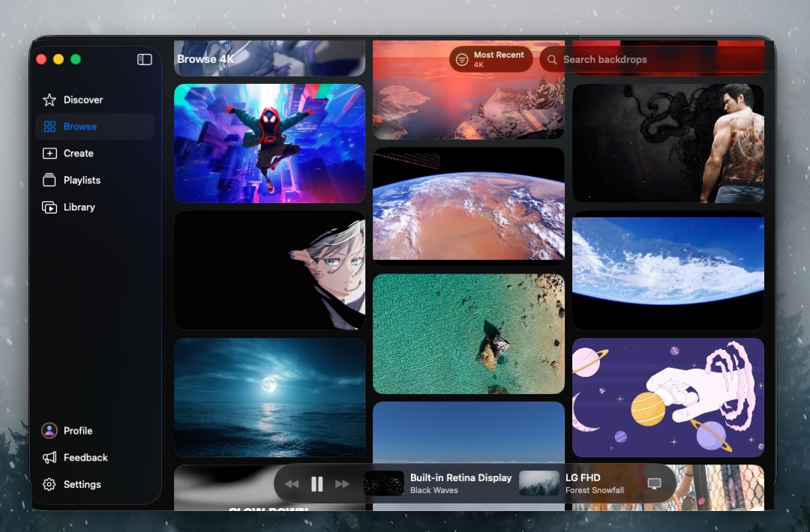Click the Browse grid icon
This screenshot has width=810, height=532.
(49, 127)
